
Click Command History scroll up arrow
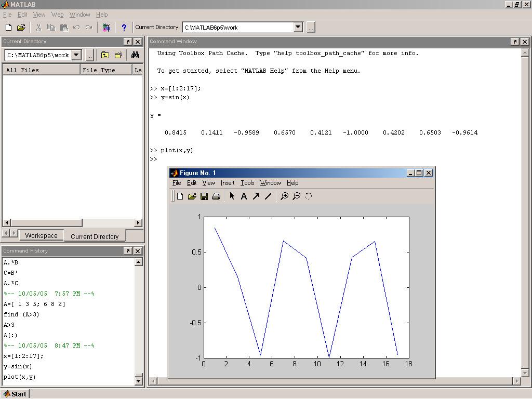coord(138,262)
